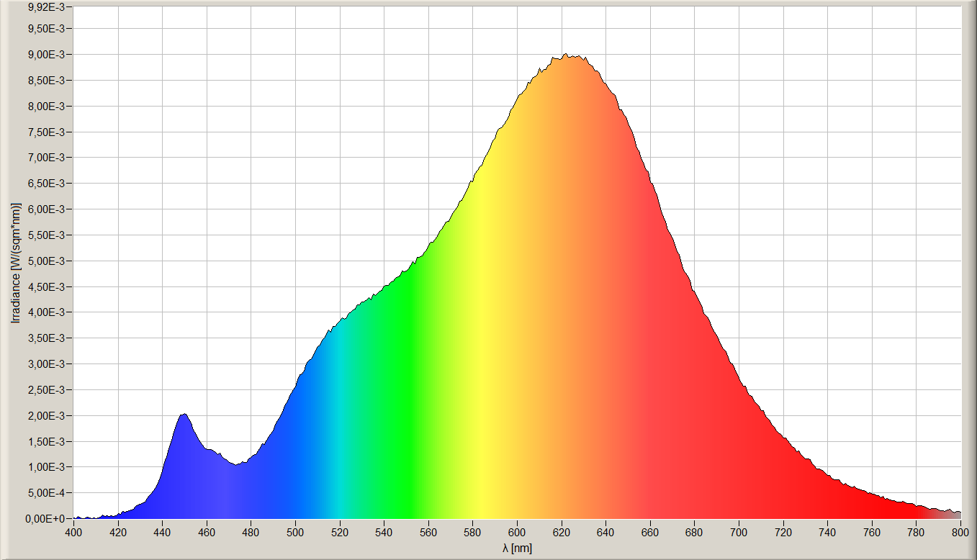The height and width of the screenshot is (560, 977).
Task: Click the 760 wavelength tick label
Action: pos(872,533)
